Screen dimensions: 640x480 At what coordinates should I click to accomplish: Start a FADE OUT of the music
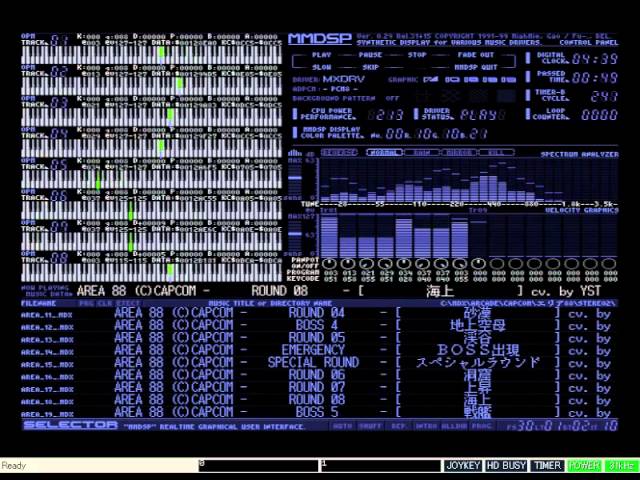[476, 55]
